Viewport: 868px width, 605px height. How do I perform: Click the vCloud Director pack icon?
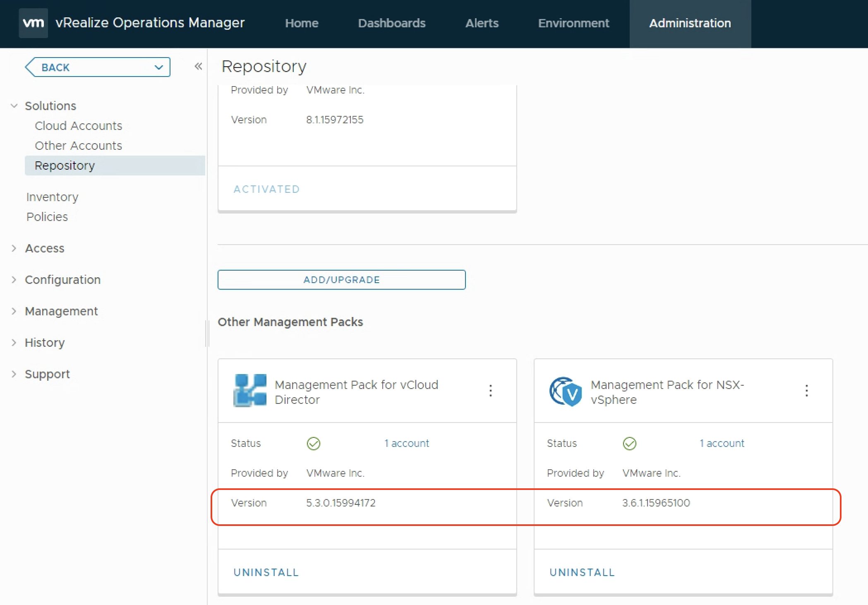tap(250, 391)
